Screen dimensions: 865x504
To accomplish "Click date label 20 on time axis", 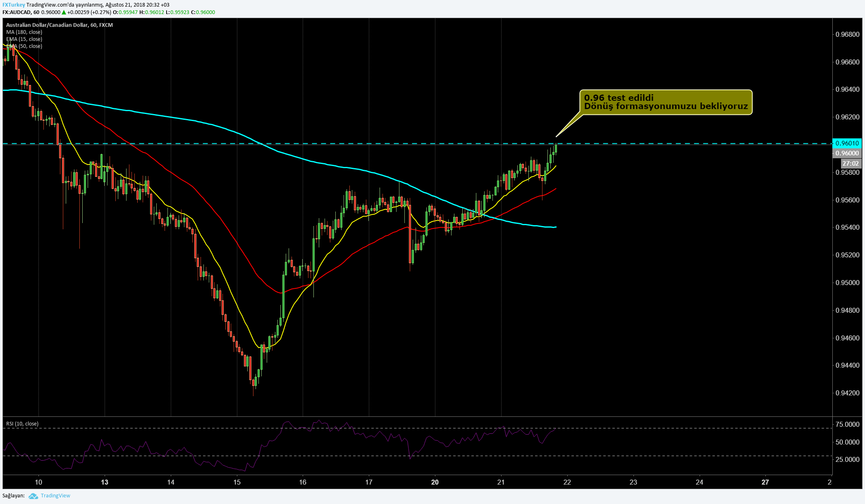I will point(435,482).
